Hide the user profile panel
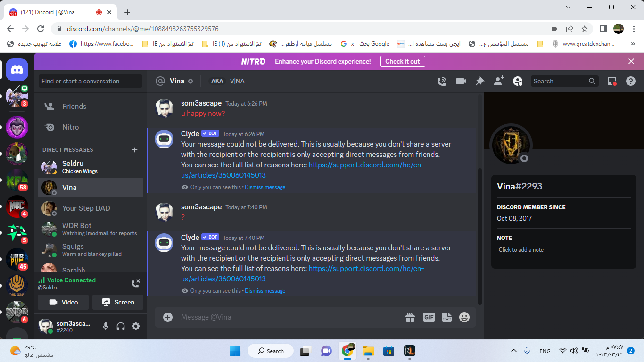This screenshot has height=362, width=644. click(x=518, y=81)
